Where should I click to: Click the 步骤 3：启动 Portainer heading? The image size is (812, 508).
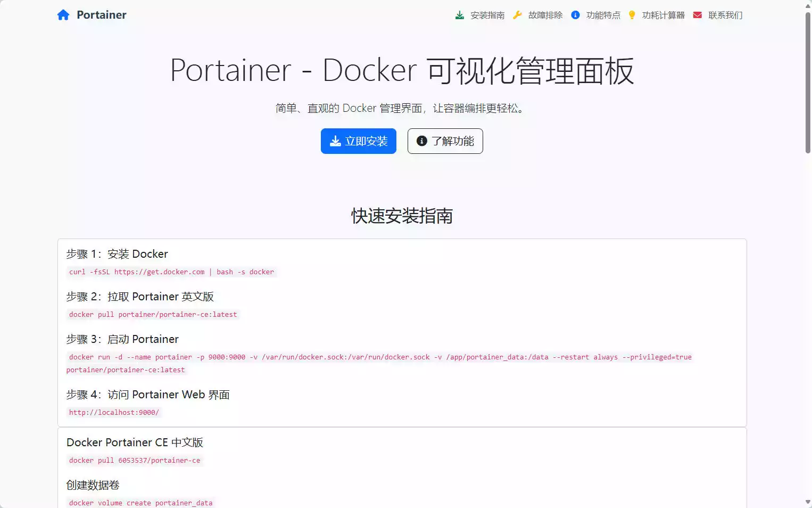coord(122,339)
